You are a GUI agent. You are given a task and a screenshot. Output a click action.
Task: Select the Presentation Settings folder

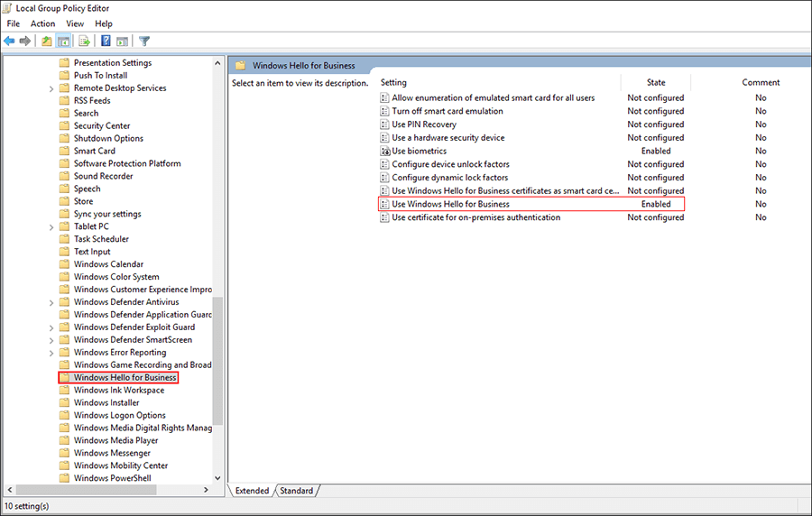113,63
